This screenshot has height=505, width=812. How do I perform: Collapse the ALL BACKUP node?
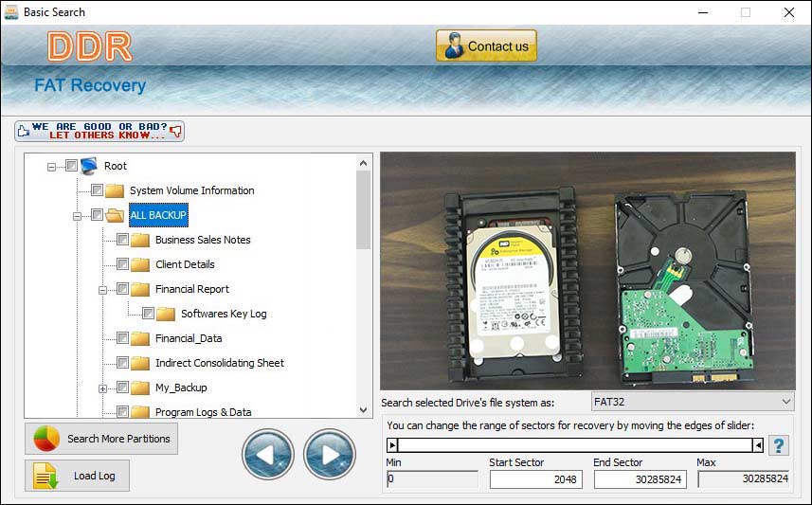pyautogui.click(x=77, y=216)
